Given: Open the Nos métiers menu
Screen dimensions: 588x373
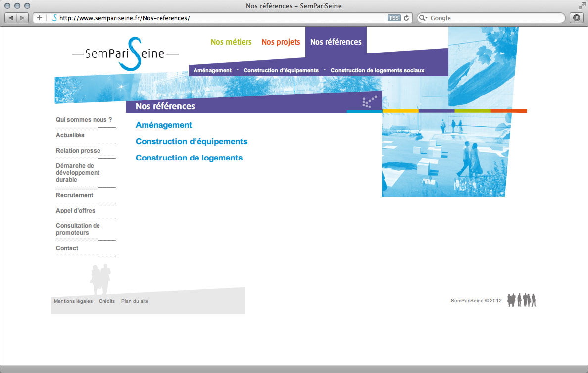Looking at the screenshot, I should click(x=231, y=42).
